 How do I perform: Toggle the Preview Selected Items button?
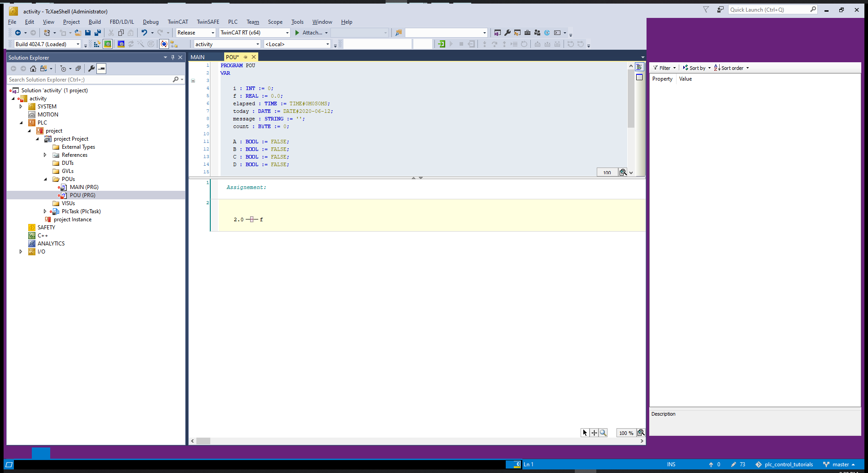tap(102, 69)
